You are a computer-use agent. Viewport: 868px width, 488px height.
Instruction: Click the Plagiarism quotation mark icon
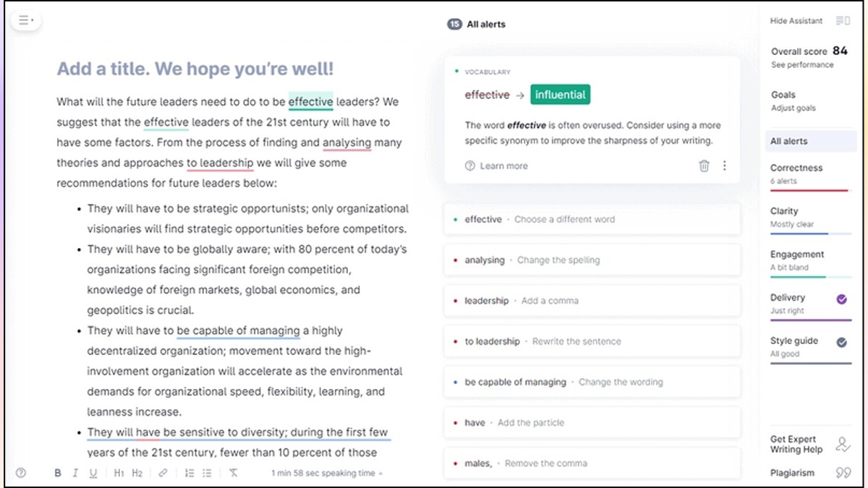click(x=843, y=473)
